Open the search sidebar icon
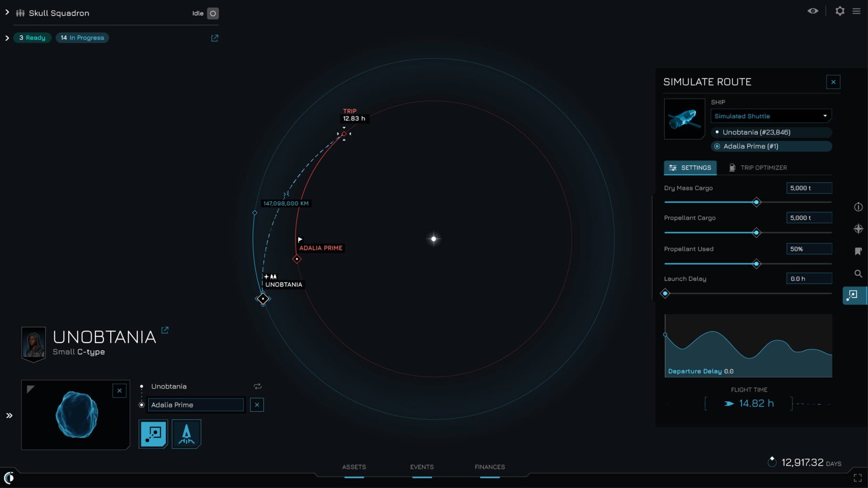 click(858, 274)
